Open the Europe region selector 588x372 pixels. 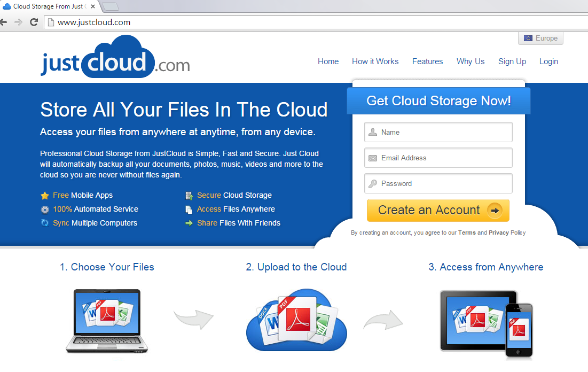point(540,38)
